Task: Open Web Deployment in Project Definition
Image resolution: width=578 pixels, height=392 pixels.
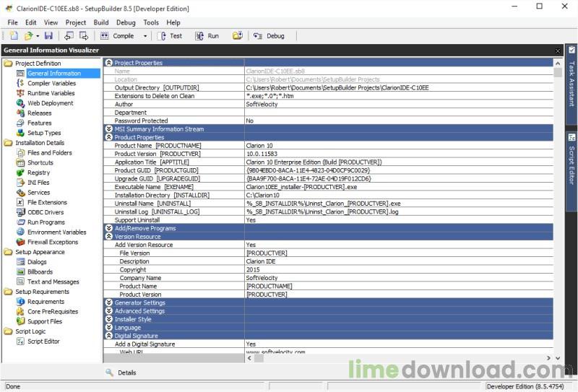Action: pyautogui.click(x=50, y=103)
